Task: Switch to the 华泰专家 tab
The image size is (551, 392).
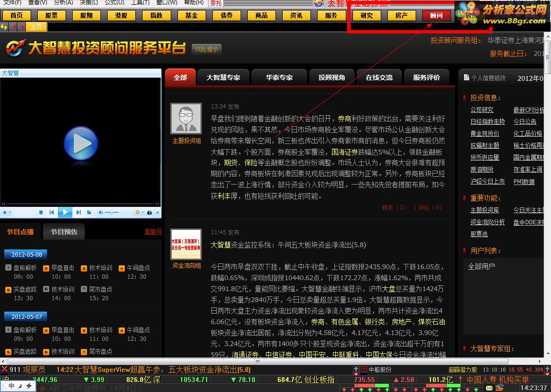Action: pos(279,77)
